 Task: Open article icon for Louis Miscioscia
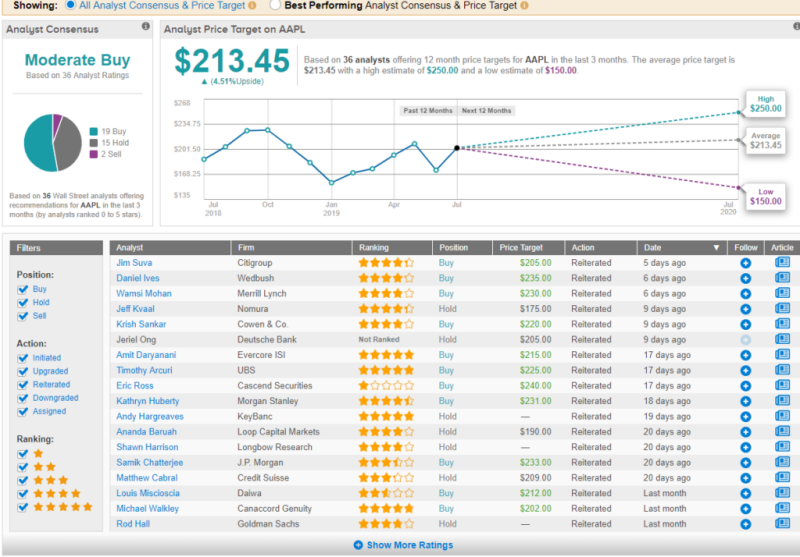point(782,493)
